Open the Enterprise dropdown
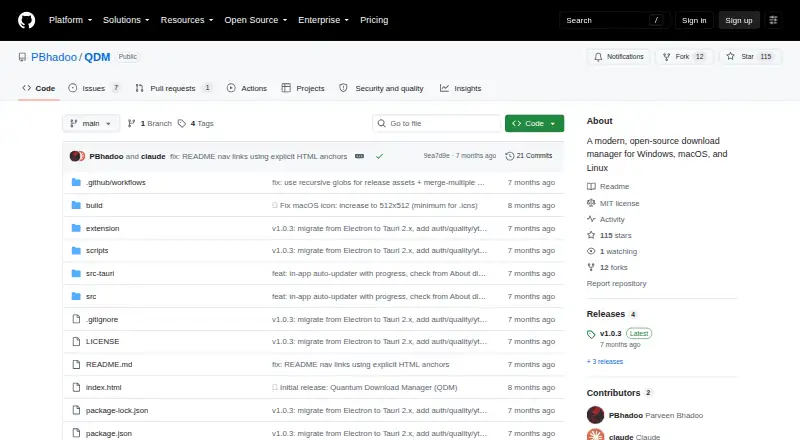The image size is (800, 440). 323,20
